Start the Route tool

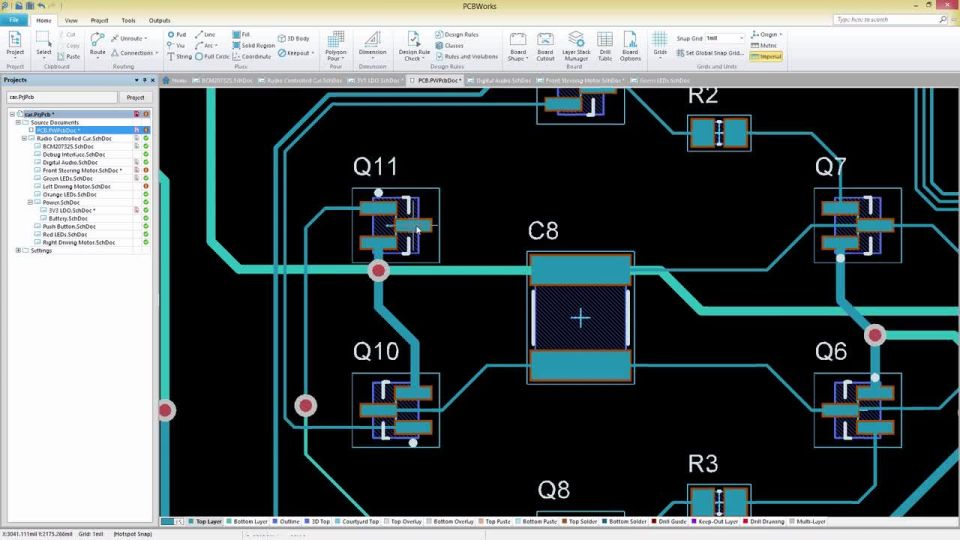pos(97,44)
